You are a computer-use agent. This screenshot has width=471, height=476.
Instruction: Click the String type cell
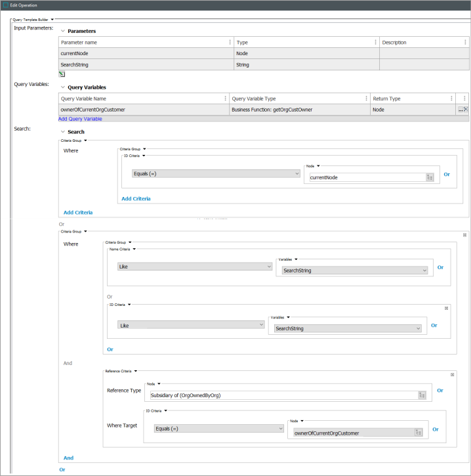(306, 64)
